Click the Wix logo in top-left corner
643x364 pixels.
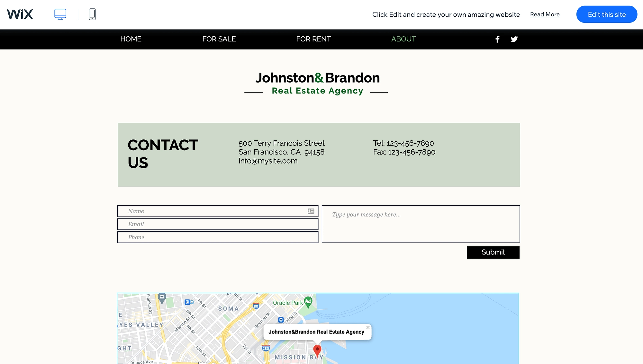pos(19,14)
